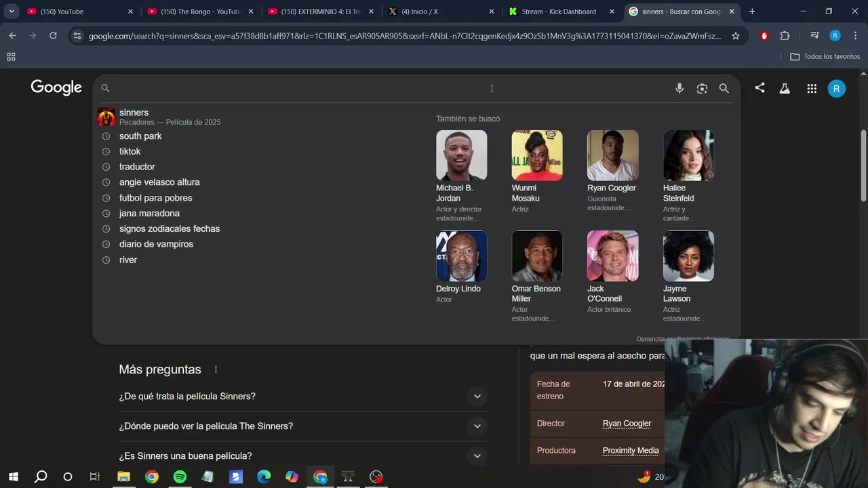This screenshot has width=868, height=488.
Task: Switch to the Inicio / X tab
Action: pos(441,12)
